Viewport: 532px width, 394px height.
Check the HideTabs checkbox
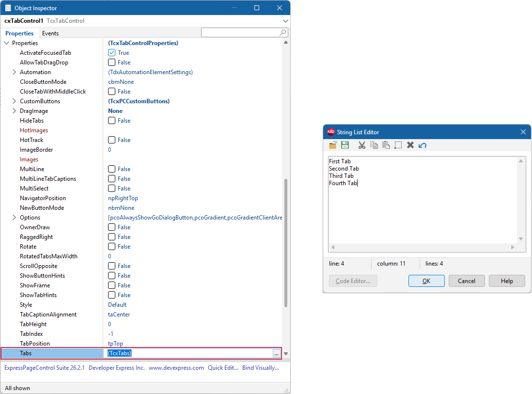coord(111,121)
